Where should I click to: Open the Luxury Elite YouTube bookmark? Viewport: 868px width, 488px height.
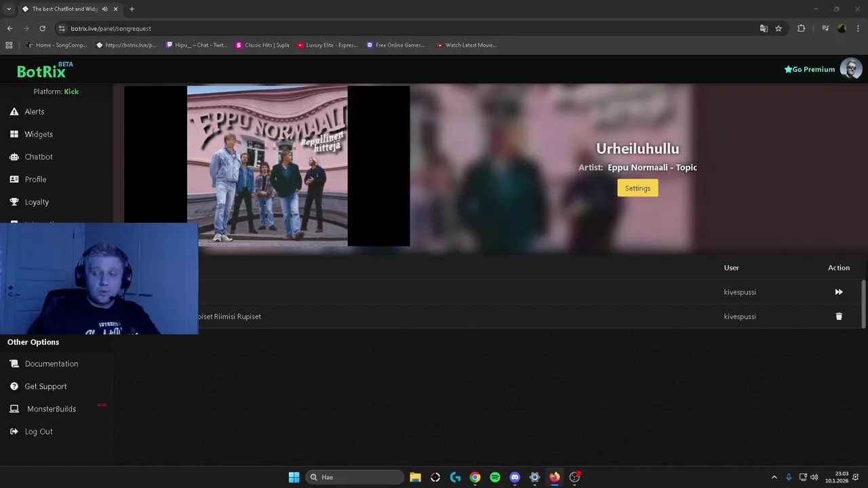(x=328, y=45)
